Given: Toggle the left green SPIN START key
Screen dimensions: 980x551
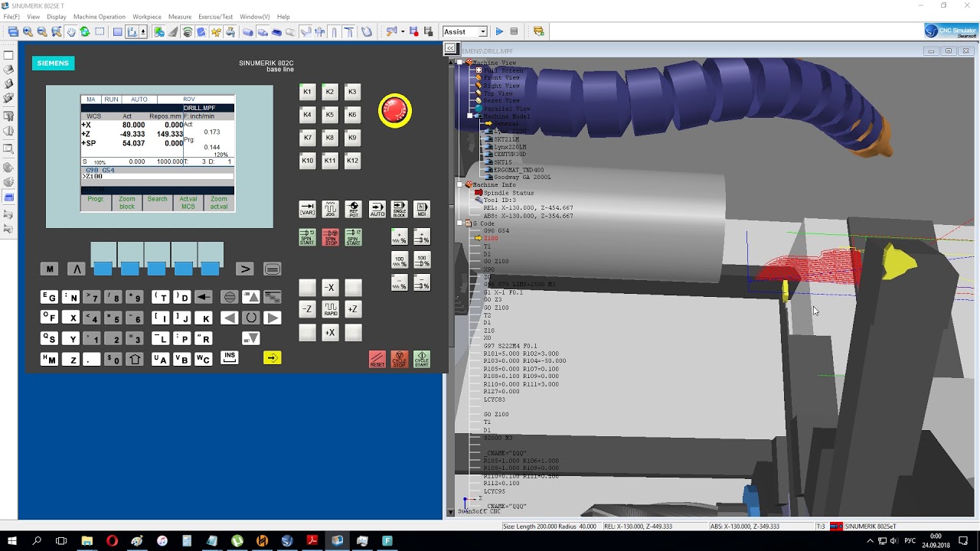Looking at the screenshot, I should click(x=307, y=237).
